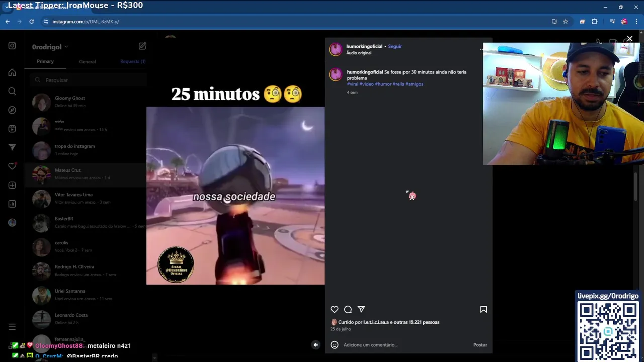Click the browser back arrow

7,22
